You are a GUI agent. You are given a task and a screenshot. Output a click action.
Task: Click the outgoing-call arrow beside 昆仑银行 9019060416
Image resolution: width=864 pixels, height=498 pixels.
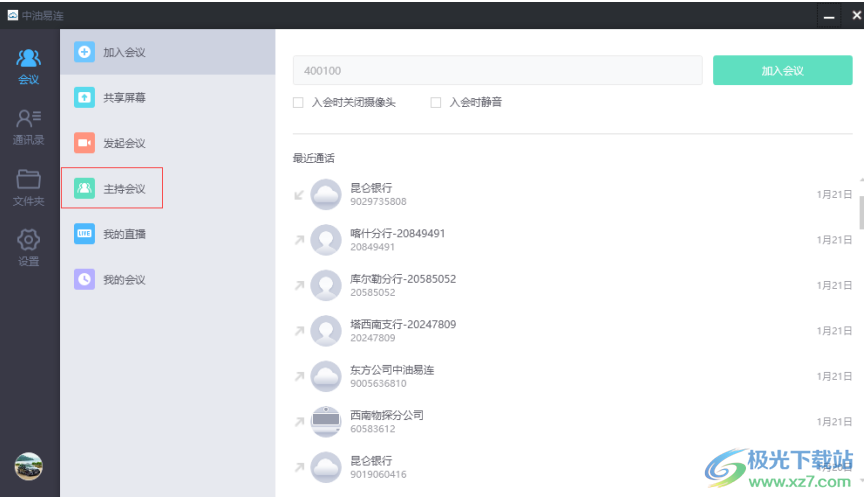[299, 467]
